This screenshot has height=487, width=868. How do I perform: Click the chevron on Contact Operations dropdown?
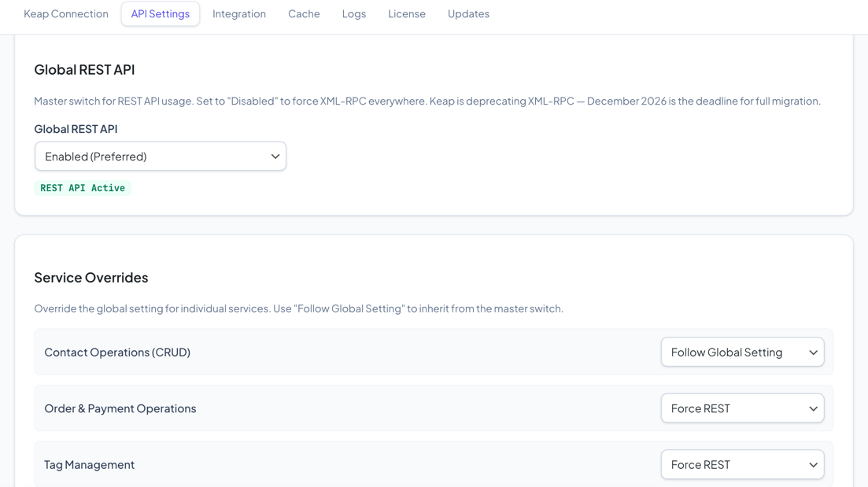click(813, 352)
